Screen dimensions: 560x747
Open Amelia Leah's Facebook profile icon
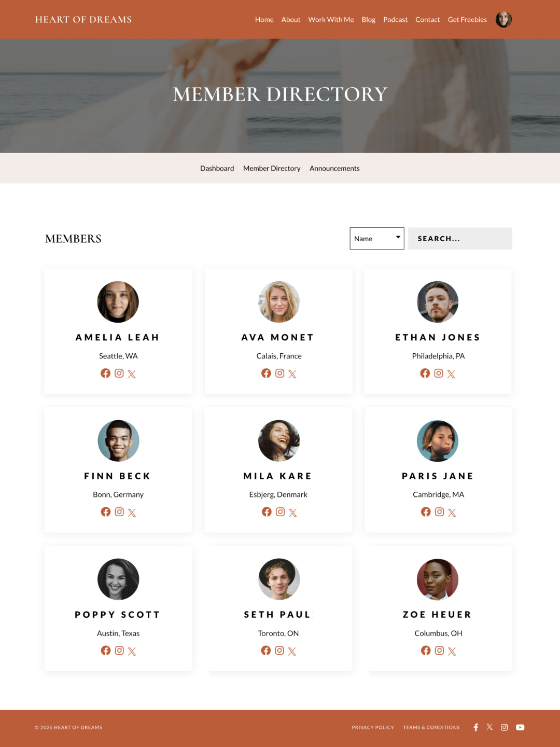coord(105,373)
